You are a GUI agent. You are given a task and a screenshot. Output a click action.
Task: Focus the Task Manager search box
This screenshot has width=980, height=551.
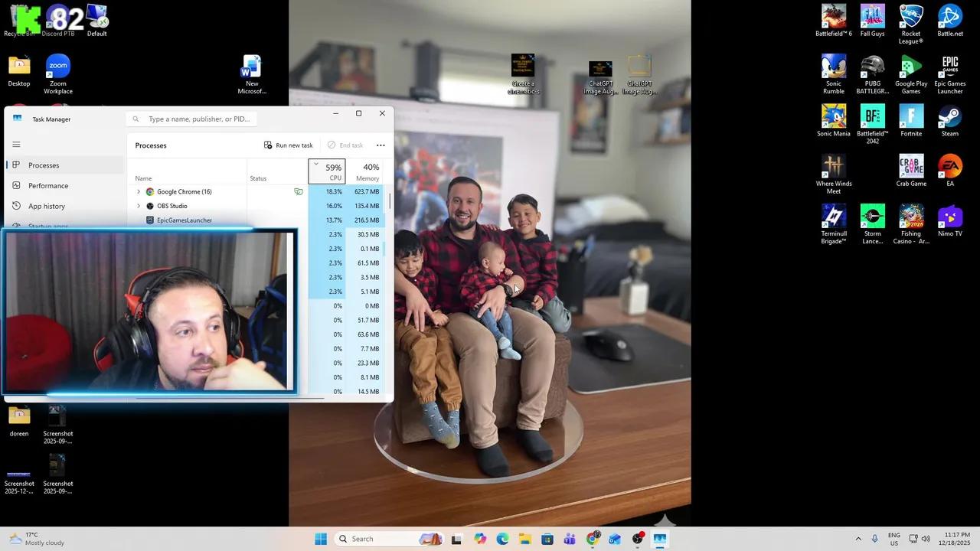(191, 119)
